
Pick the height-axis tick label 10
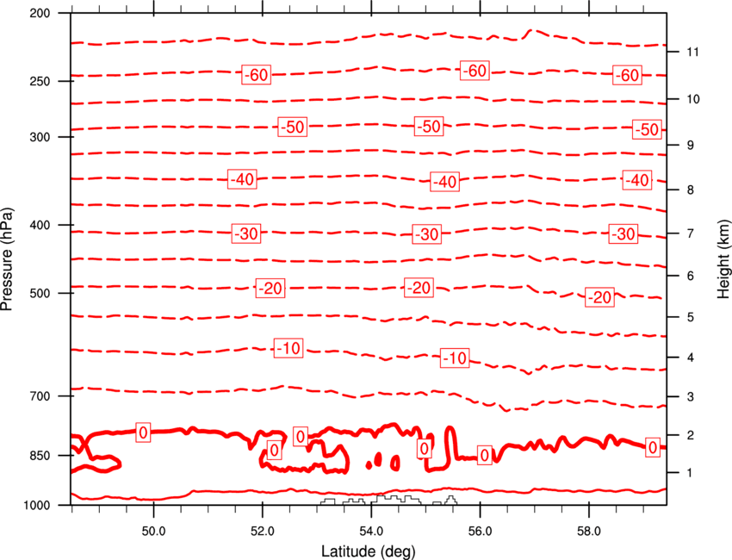[x=692, y=99]
